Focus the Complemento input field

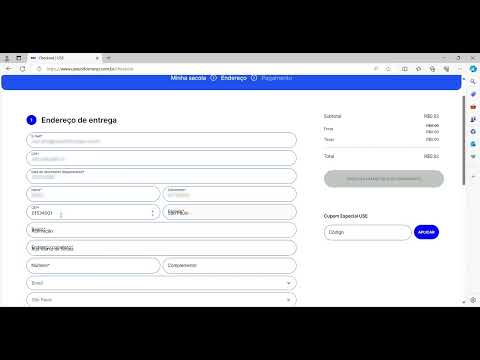pos(229,266)
